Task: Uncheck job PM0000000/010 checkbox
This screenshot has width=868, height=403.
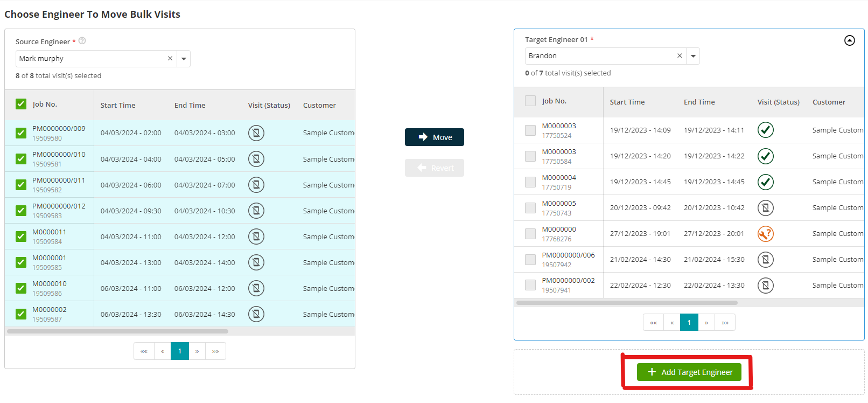Action: (x=21, y=158)
